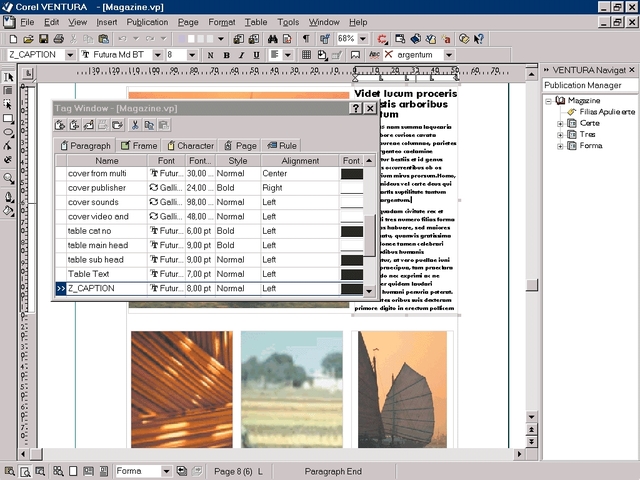The height and width of the screenshot is (480, 640).
Task: Select the Tres chapter in Navigator
Action: pyautogui.click(x=587, y=134)
